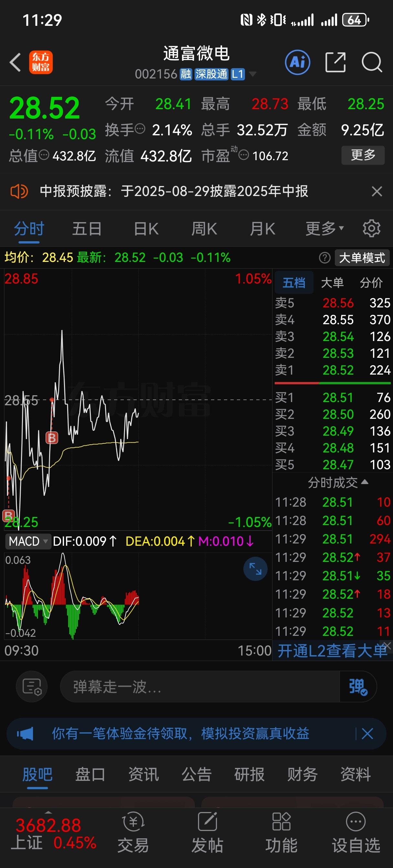Tap help question mark beside 大单模式
The image size is (393, 868).
tap(324, 258)
